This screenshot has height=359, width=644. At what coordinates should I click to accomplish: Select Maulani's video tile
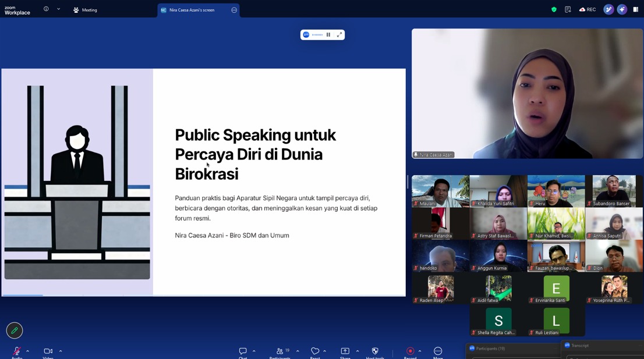[441, 191]
